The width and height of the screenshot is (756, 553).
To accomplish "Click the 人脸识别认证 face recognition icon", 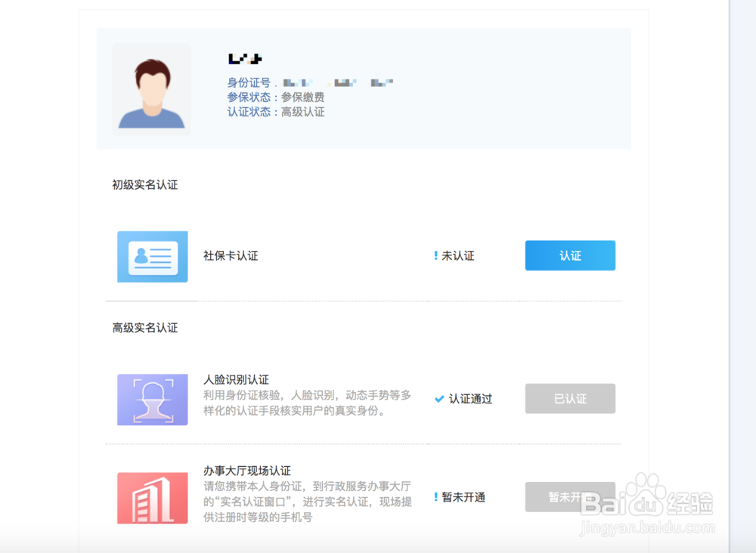I will (x=152, y=398).
